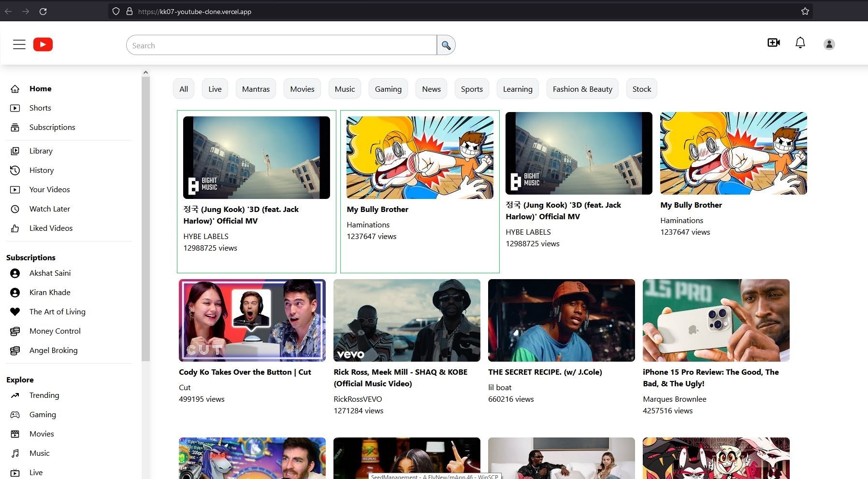The image size is (868, 479).
Task: Open the first Jung Kook 3D thumbnail
Action: (x=257, y=157)
